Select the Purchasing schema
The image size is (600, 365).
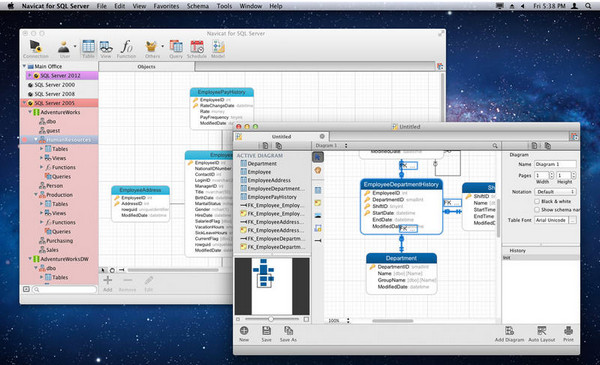[60, 241]
